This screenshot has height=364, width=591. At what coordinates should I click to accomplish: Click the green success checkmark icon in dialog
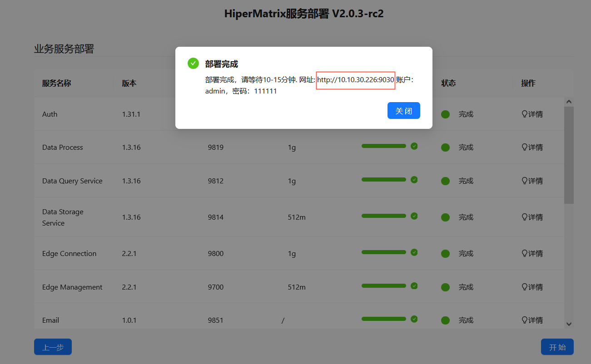point(193,64)
